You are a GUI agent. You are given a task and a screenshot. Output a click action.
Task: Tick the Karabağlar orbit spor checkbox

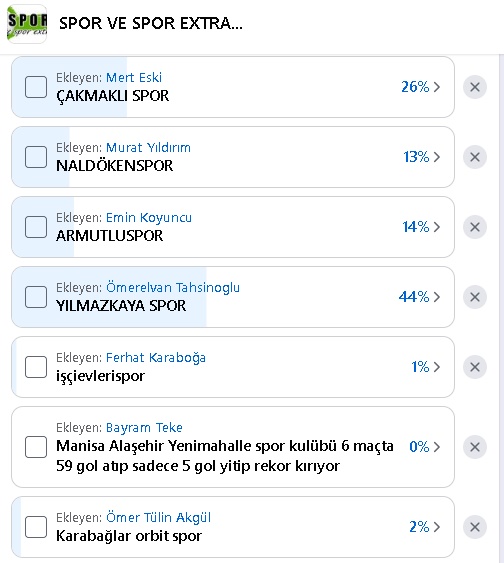[36, 527]
